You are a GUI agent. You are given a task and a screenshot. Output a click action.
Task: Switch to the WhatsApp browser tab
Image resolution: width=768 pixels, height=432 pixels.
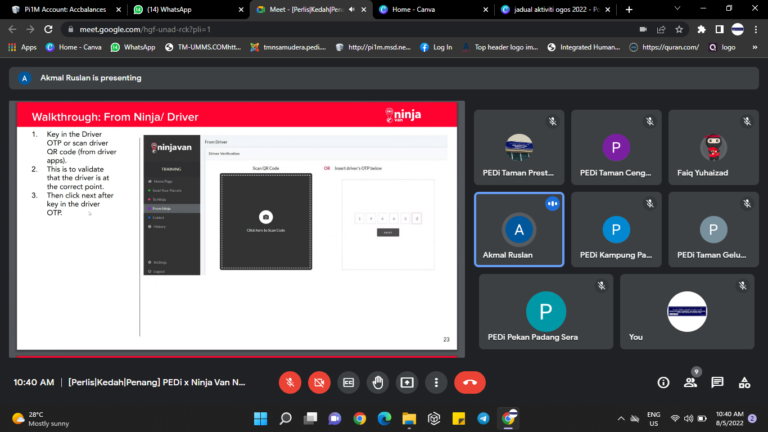[188, 9]
